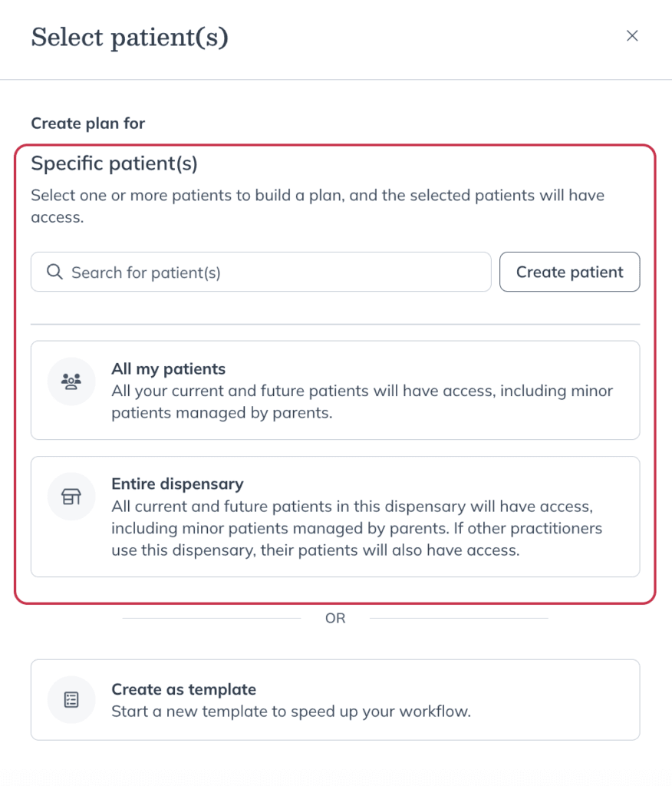
Task: Click the magnifying glass search icon
Action: click(54, 272)
